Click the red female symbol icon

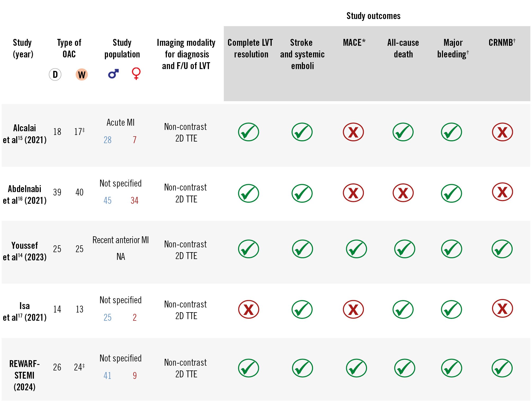136,74
